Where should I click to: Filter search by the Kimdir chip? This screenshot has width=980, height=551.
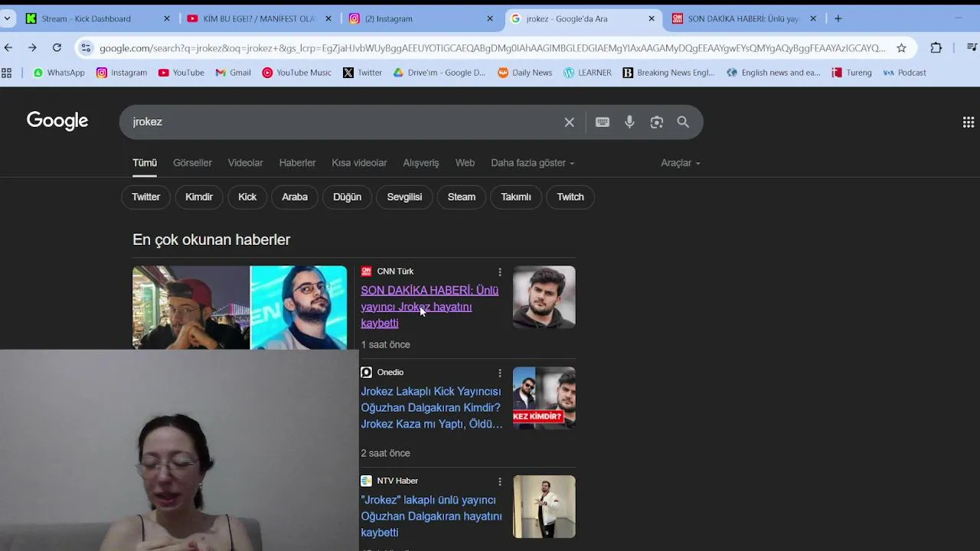(x=199, y=197)
